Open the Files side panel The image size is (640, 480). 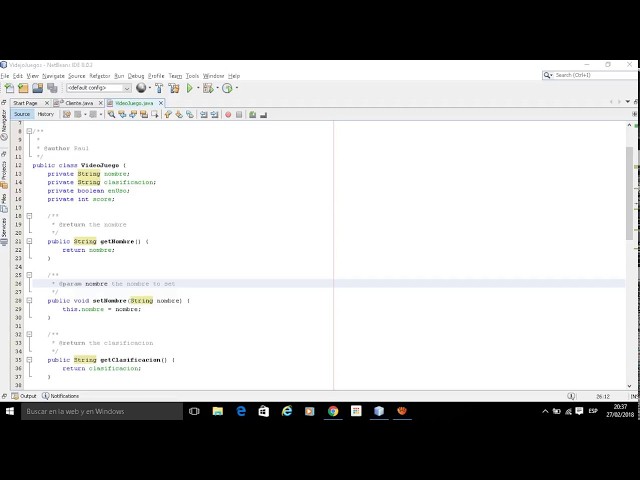click(4, 203)
